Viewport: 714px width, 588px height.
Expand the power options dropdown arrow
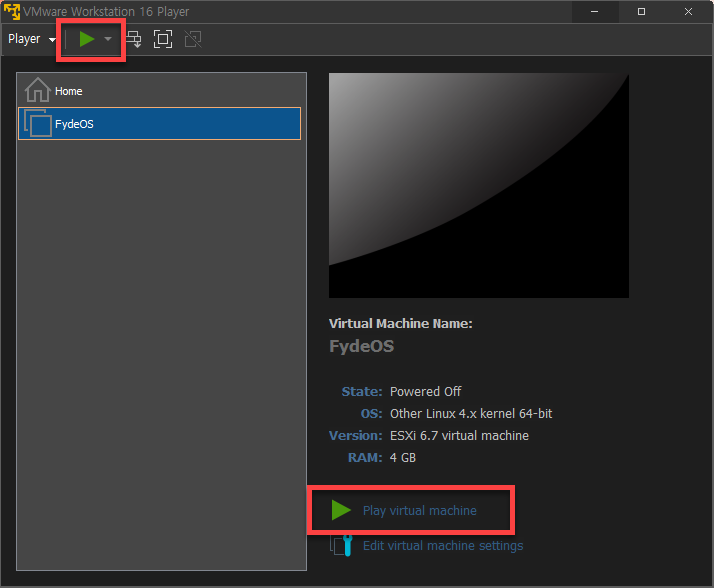[x=108, y=39]
